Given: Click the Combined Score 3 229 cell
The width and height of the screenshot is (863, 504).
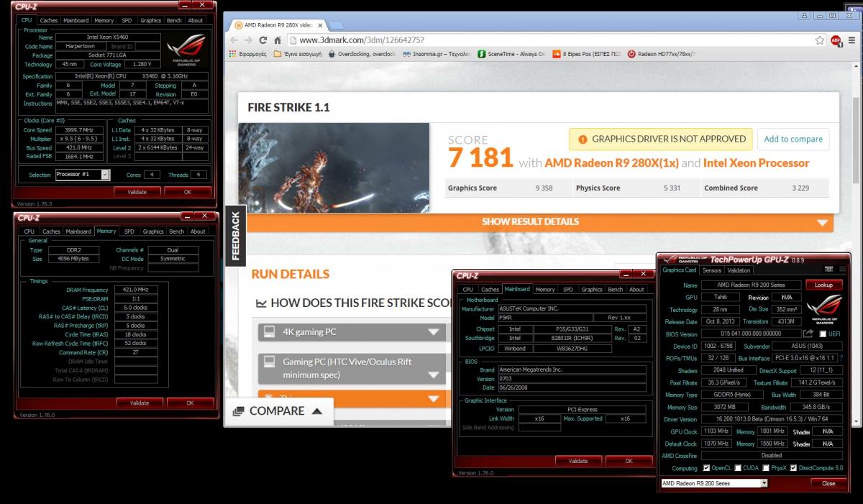Looking at the screenshot, I should click(764, 188).
